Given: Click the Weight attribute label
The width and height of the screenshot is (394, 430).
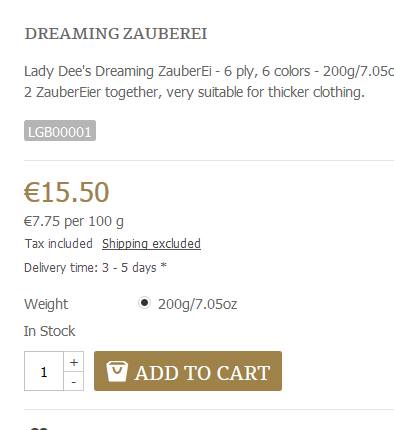Looking at the screenshot, I should pyautogui.click(x=46, y=304).
